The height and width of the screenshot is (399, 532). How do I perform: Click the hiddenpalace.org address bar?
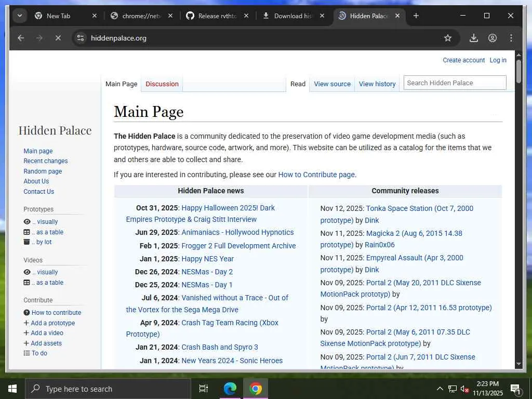pyautogui.click(x=264, y=38)
